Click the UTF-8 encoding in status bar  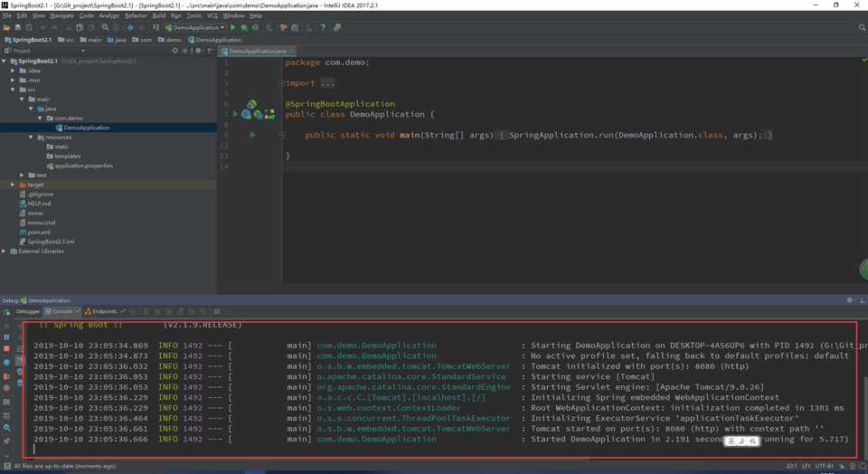tap(824, 466)
